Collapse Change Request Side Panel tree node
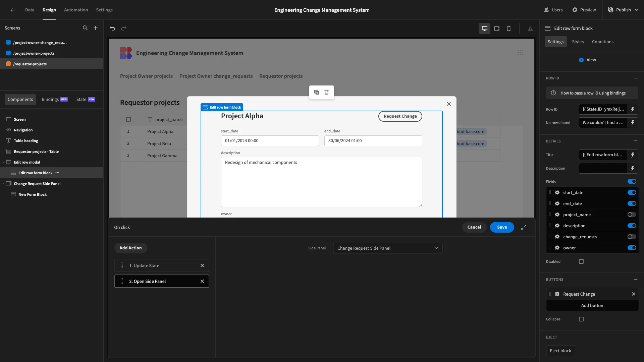The width and height of the screenshot is (644, 362). click(x=3, y=184)
